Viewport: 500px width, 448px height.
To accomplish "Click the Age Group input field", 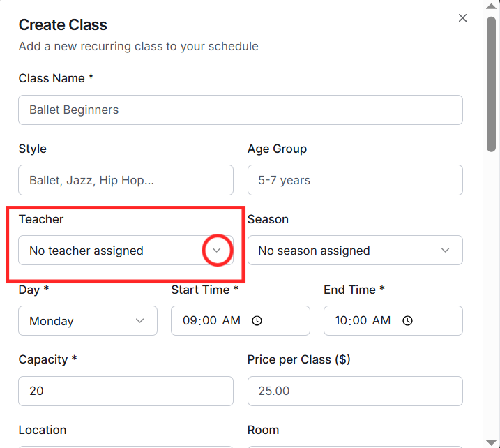I will click(x=354, y=180).
